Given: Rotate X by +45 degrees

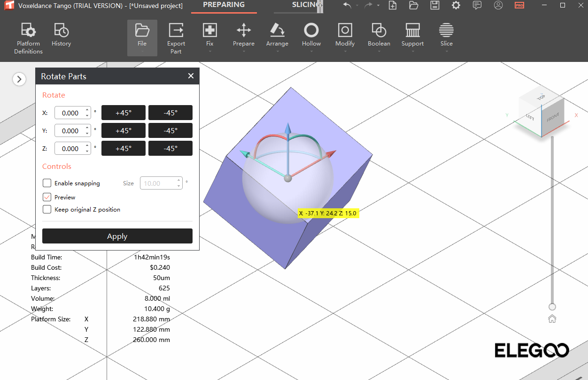Looking at the screenshot, I should point(124,113).
